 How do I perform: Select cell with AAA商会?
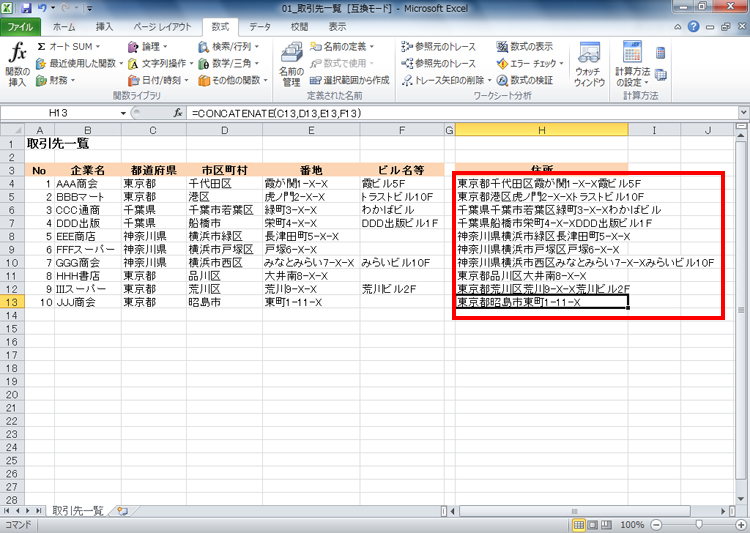88,183
